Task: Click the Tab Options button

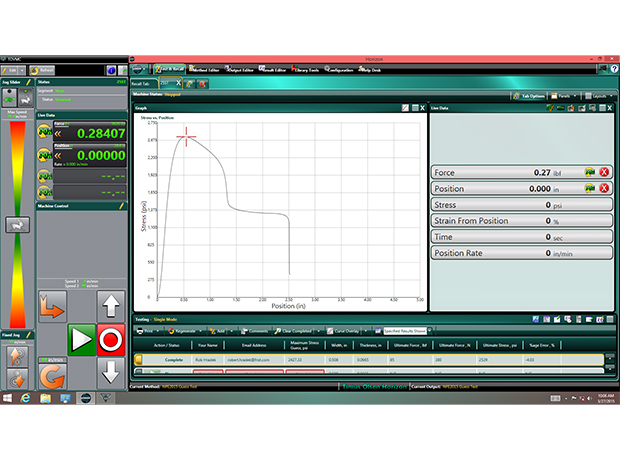Action: point(529,96)
